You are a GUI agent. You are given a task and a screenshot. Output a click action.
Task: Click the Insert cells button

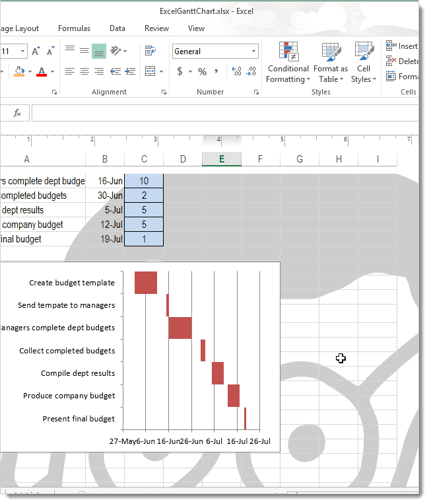(x=402, y=46)
